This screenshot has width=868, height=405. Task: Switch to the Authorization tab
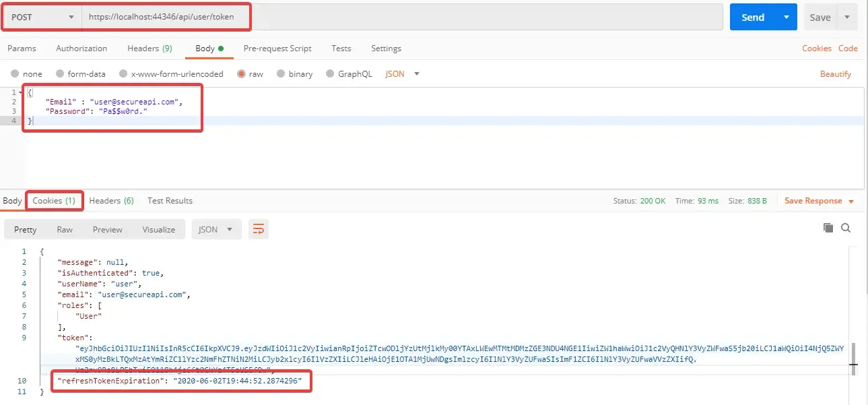pyautogui.click(x=81, y=49)
